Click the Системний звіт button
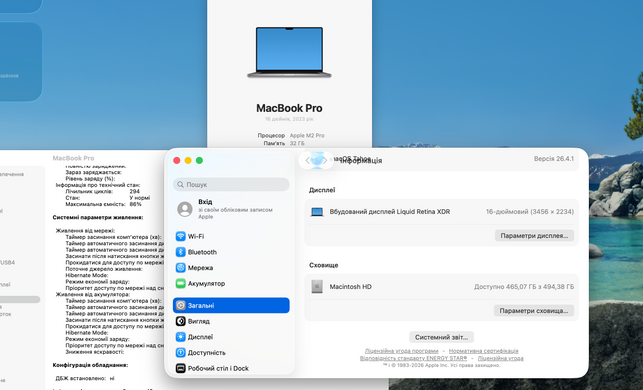 click(x=441, y=337)
